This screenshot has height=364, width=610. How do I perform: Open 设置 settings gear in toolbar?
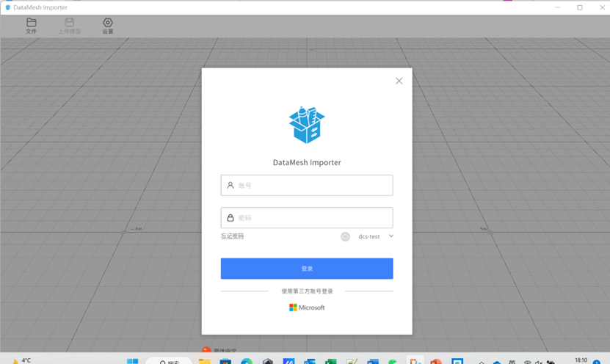point(108,26)
